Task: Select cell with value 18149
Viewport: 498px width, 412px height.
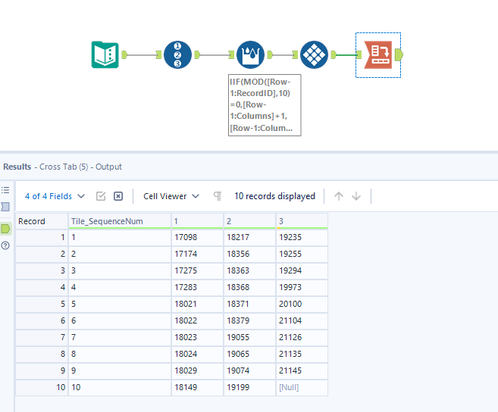Action: pos(197,387)
